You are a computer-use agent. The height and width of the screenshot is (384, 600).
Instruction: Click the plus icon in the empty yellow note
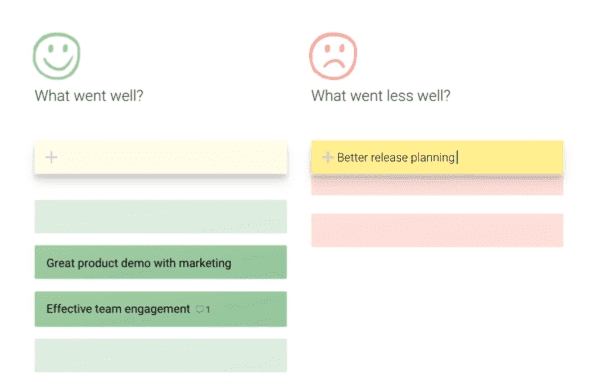[51, 157]
